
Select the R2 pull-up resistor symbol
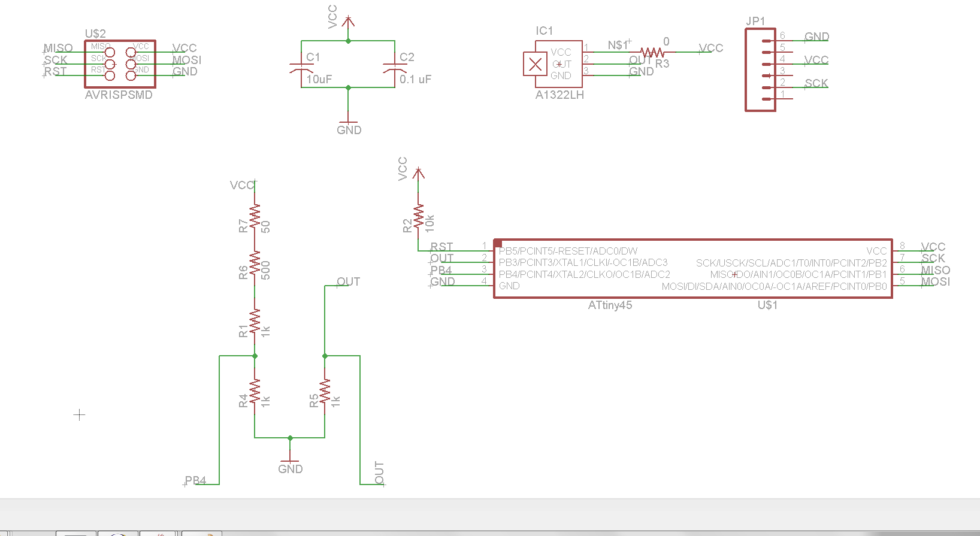click(x=418, y=216)
